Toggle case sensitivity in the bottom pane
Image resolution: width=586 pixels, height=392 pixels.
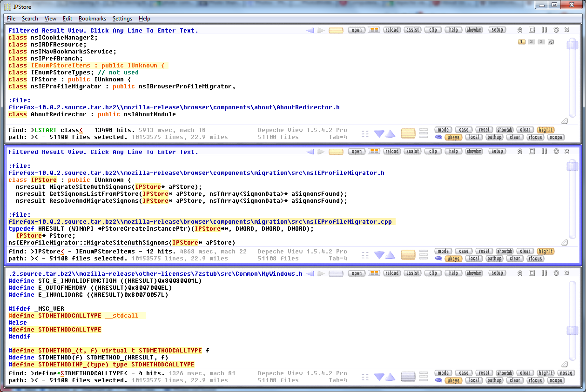464,373
